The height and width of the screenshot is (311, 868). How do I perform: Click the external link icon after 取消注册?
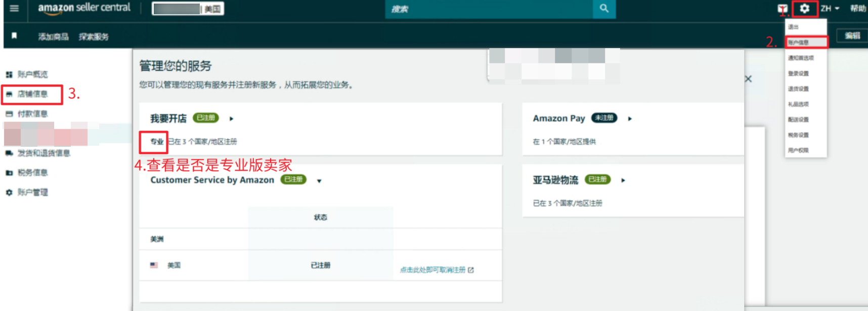point(471,270)
